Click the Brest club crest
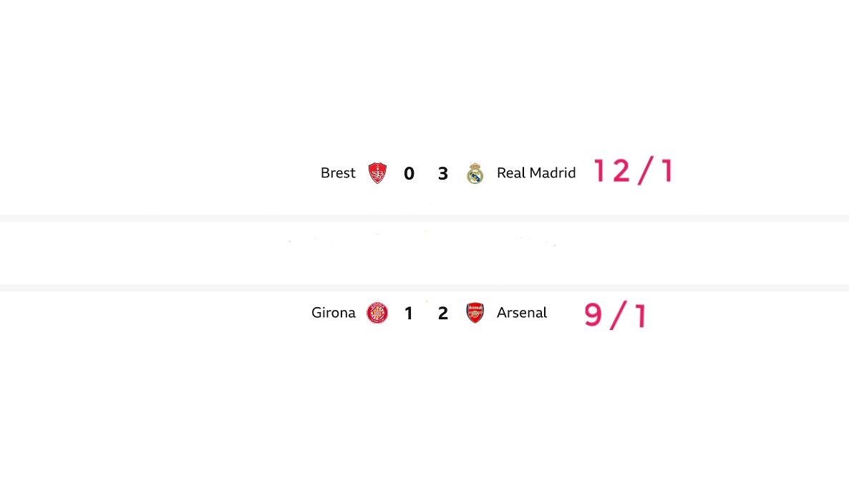Viewport: 849px width, 504px height. coord(377,173)
